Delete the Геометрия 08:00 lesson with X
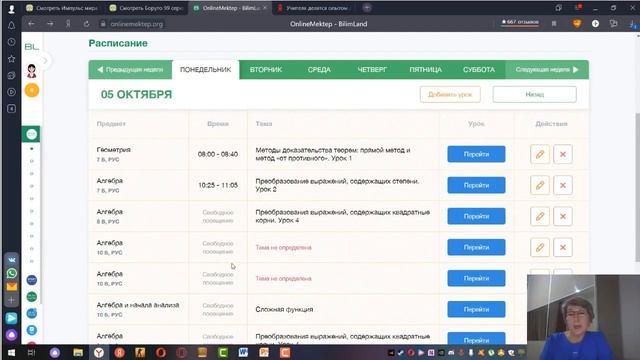The image size is (640, 360). (563, 154)
